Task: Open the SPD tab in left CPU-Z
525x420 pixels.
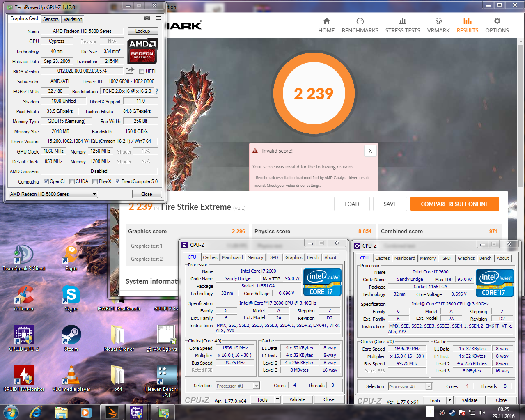Action: [x=274, y=257]
